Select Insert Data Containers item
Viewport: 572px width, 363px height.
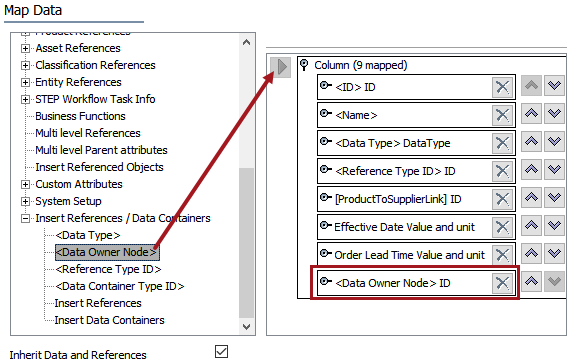[x=109, y=320]
